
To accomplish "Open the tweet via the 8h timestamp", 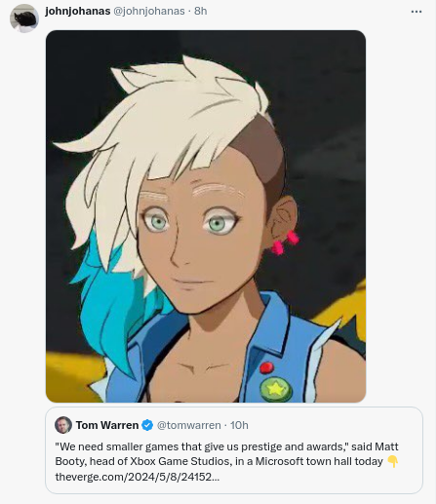I will (x=200, y=11).
